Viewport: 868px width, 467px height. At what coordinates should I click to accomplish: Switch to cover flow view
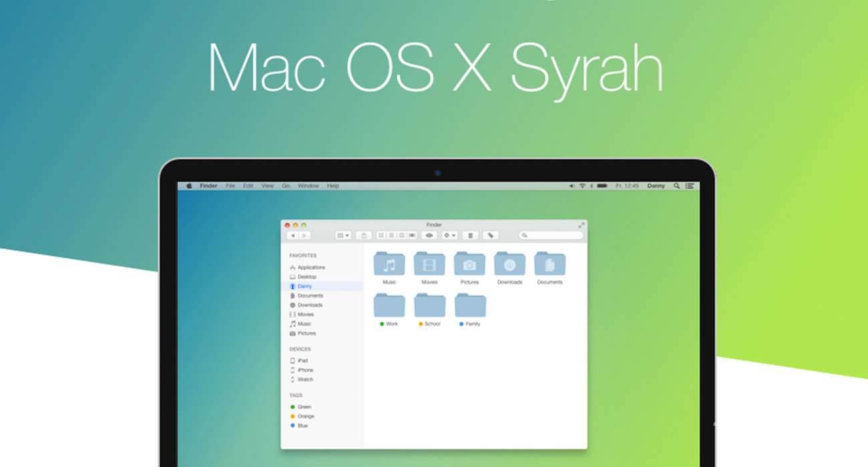click(x=412, y=236)
